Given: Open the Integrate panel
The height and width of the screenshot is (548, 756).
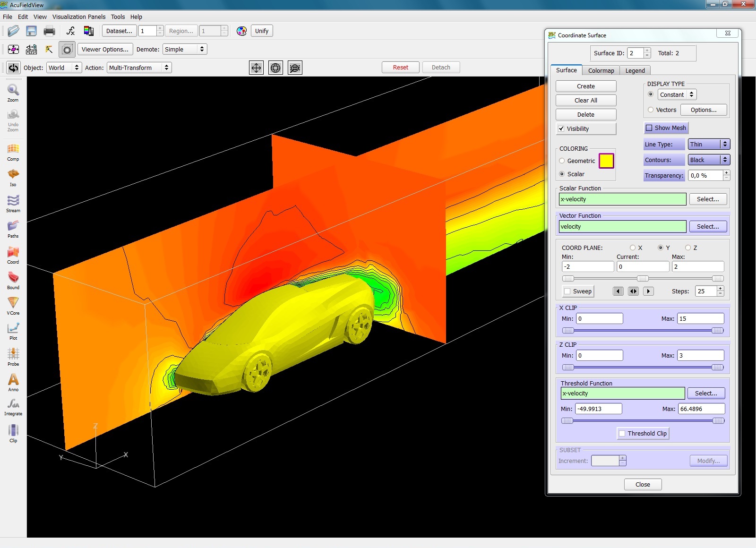Looking at the screenshot, I should click(13, 407).
